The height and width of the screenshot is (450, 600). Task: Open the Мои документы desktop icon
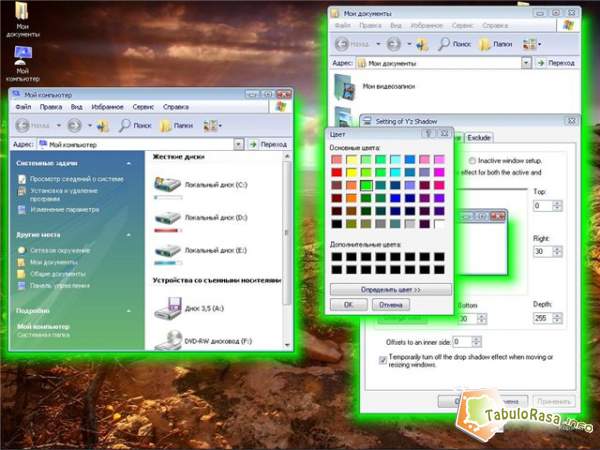pos(22,19)
